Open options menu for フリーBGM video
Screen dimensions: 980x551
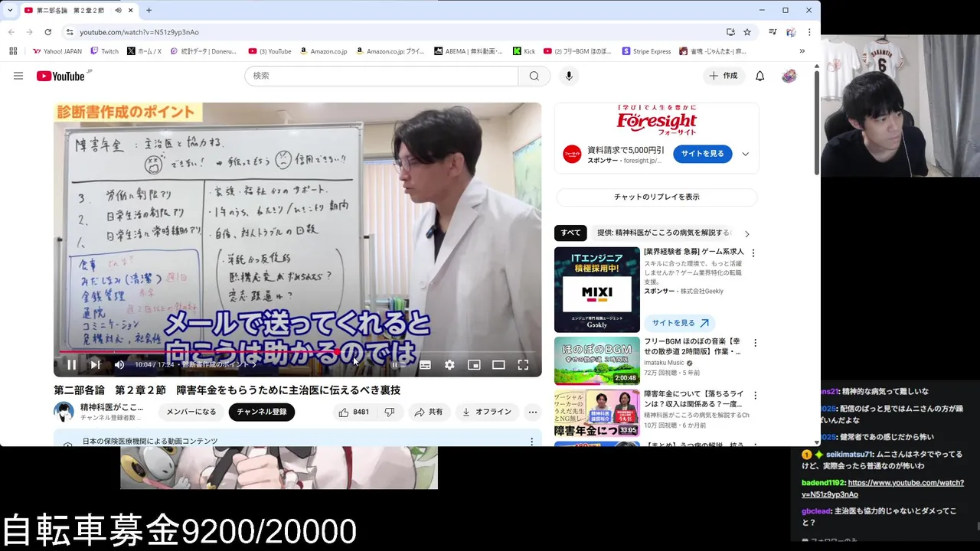click(x=755, y=343)
